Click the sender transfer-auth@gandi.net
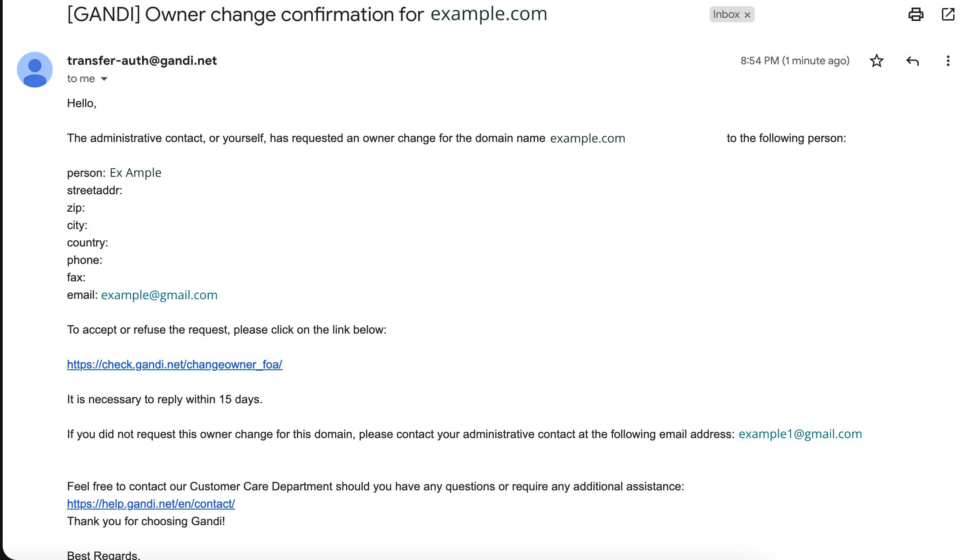Viewport: 967px width, 560px height. 142,61
